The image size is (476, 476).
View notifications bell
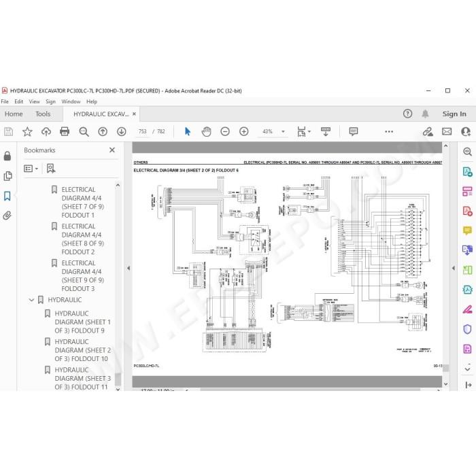[425, 114]
